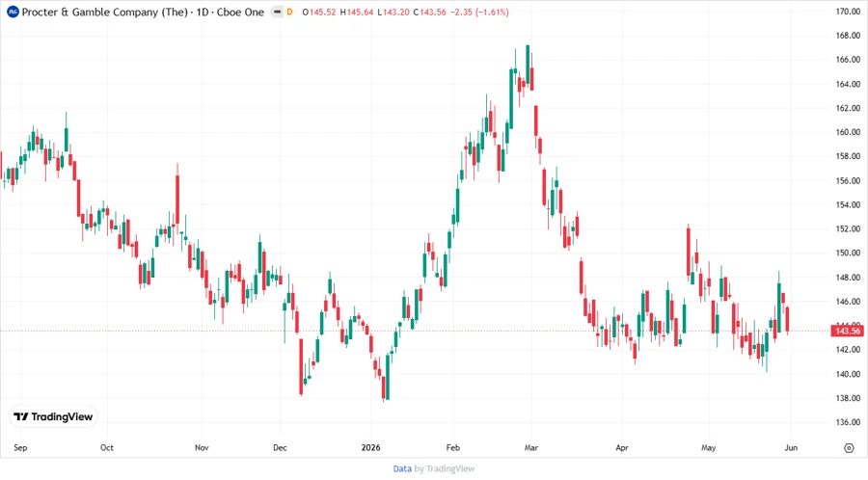Click the 154.00 price axis label

(x=848, y=204)
